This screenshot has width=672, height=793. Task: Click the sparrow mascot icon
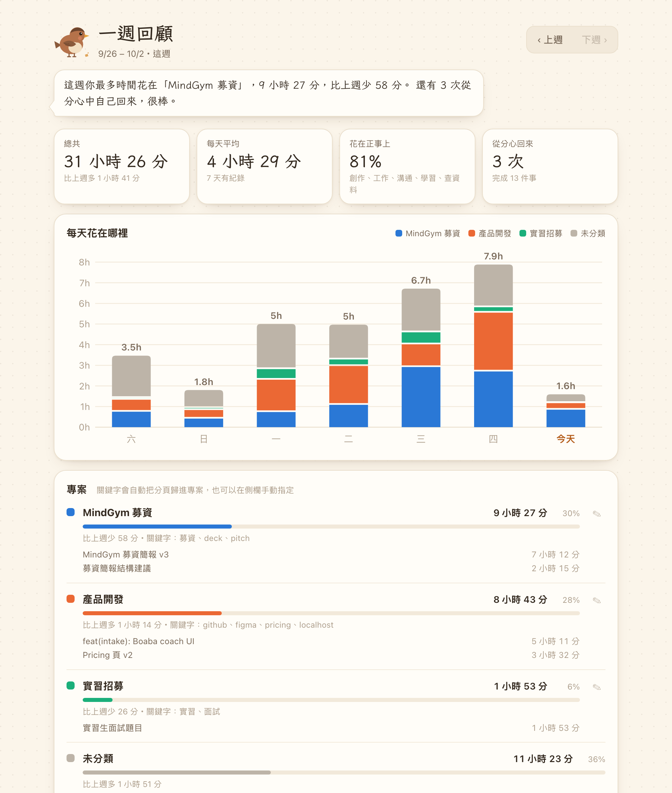click(x=72, y=42)
